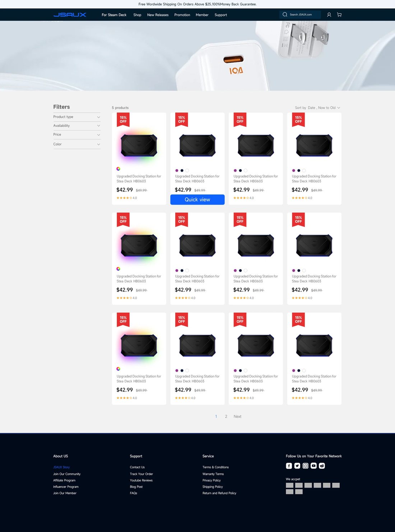
Task: Open the user account icon
Action: 329,15
